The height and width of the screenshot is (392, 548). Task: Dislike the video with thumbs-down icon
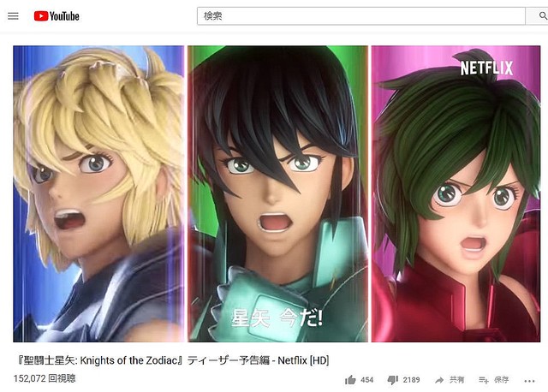[x=393, y=380]
